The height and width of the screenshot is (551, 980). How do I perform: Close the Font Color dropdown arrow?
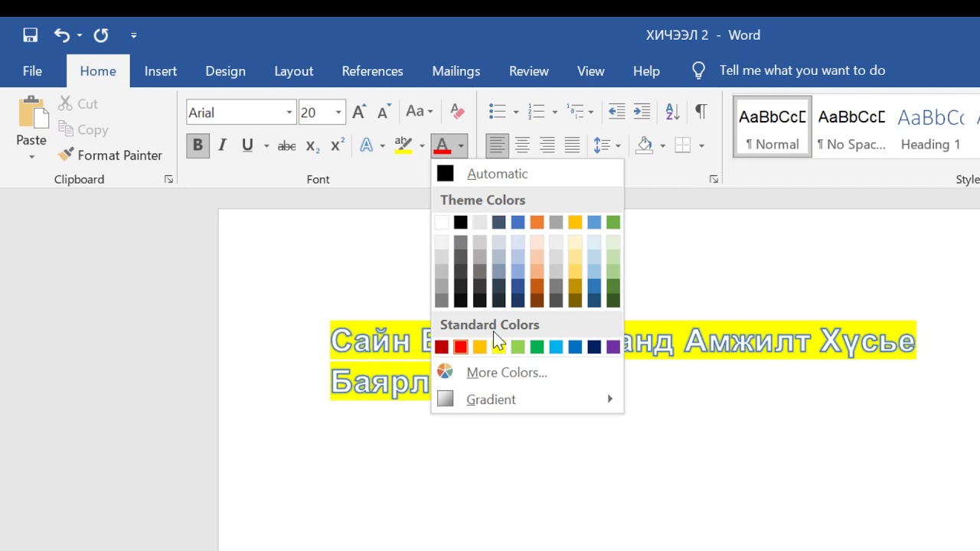click(461, 145)
